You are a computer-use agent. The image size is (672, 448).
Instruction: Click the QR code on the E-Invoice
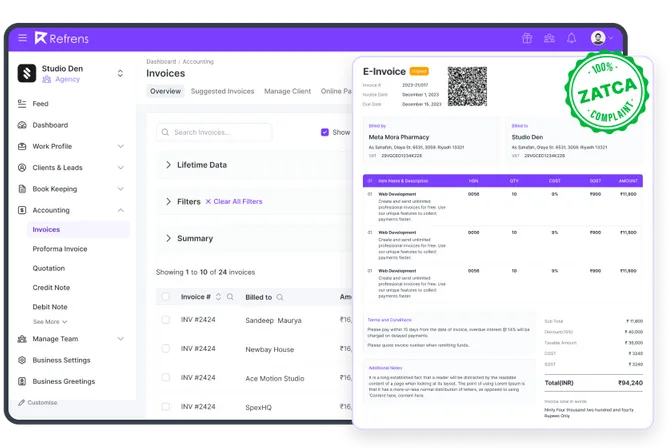[467, 86]
